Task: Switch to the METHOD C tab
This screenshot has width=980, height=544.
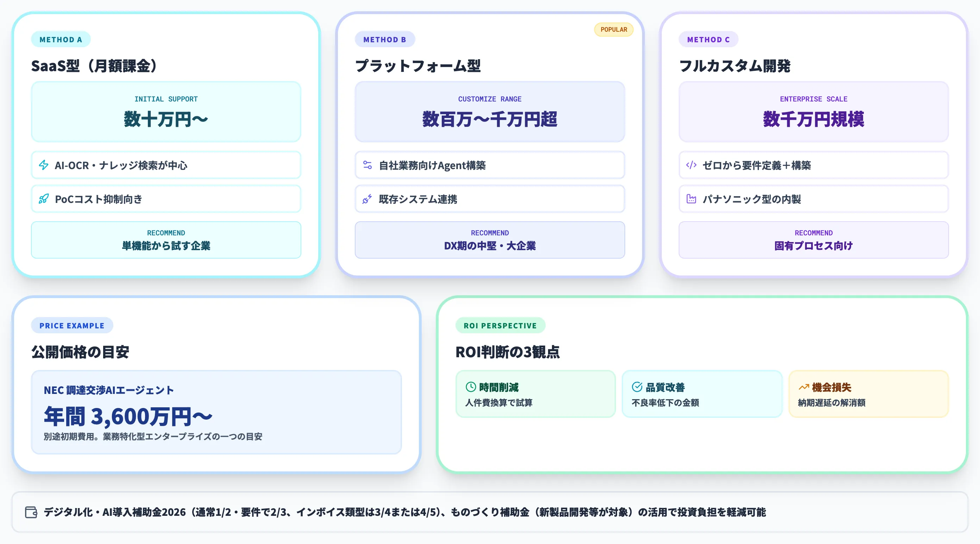Action: 708,39
